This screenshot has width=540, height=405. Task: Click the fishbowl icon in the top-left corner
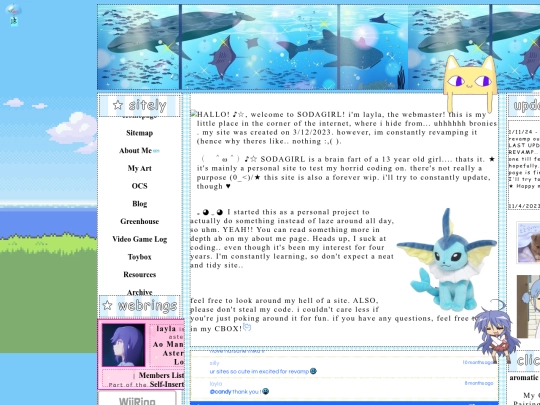click(x=14, y=10)
